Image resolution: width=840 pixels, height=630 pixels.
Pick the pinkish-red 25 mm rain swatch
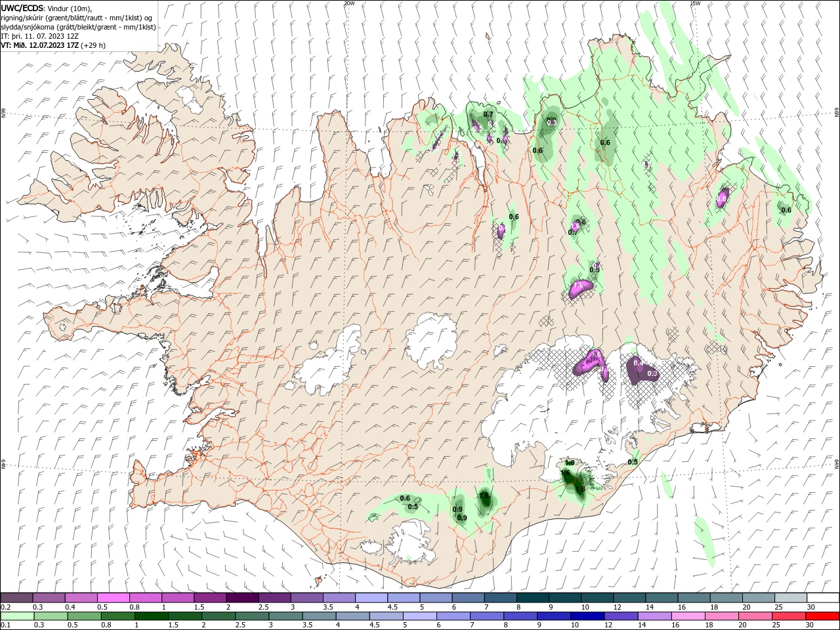coord(789,616)
